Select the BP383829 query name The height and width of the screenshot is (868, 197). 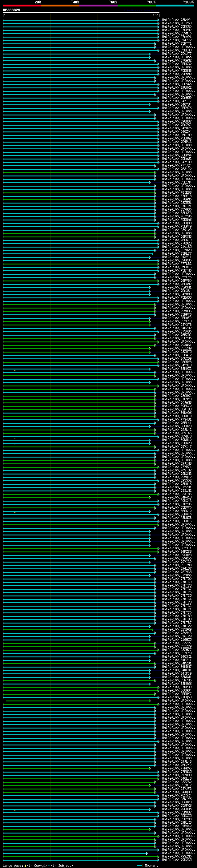(11, 10)
